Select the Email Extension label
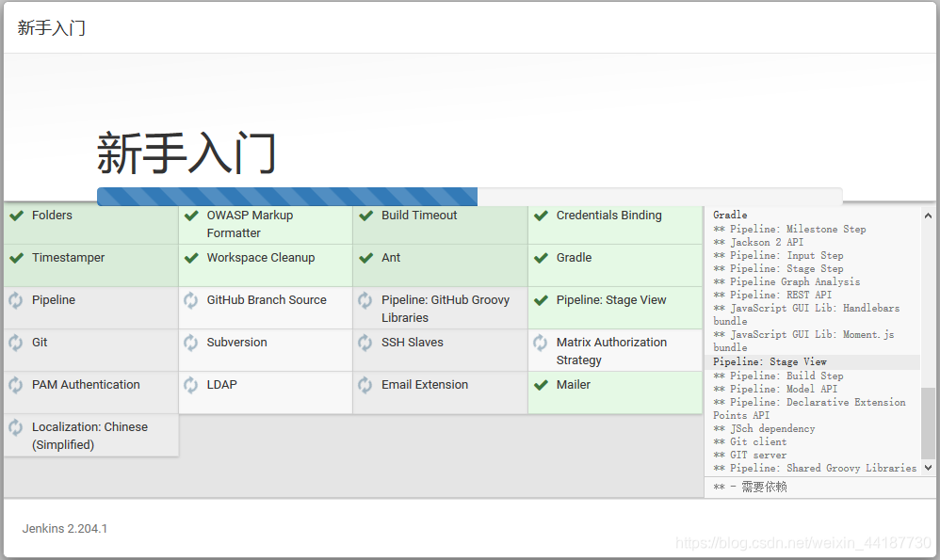This screenshot has width=940, height=560. click(425, 385)
